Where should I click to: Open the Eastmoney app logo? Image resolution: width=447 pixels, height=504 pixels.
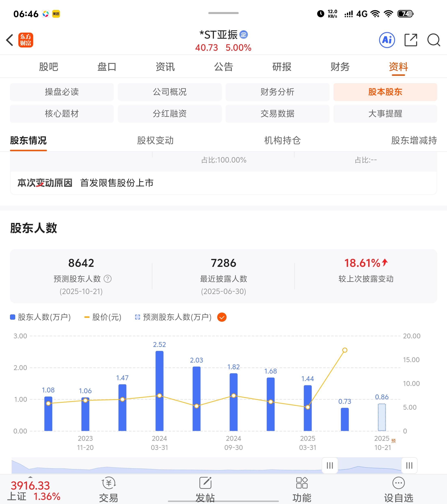[26, 40]
